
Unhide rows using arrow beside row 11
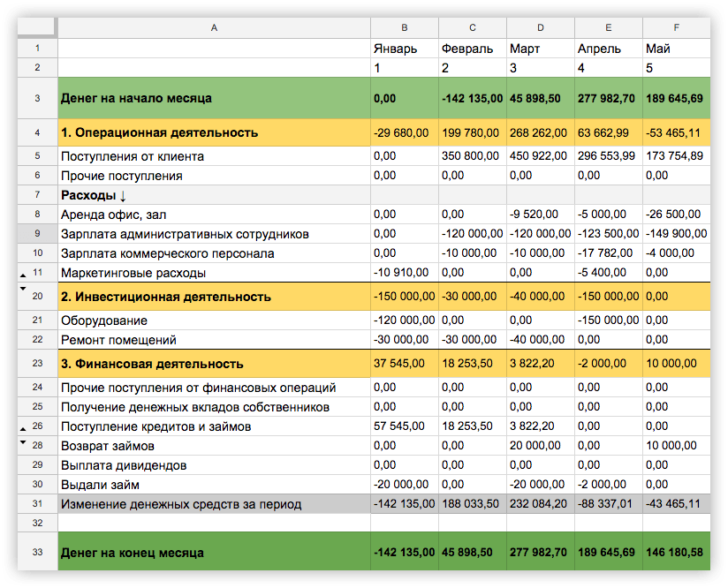click(x=23, y=275)
